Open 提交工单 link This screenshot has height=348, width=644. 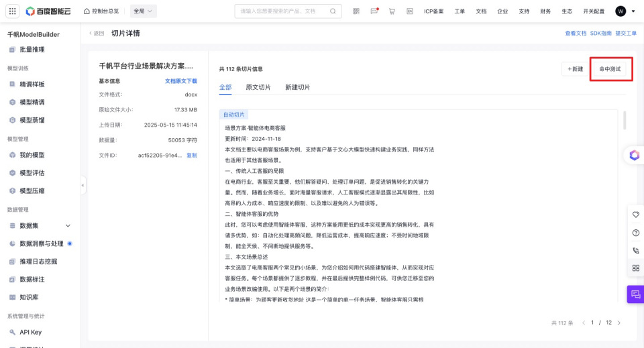click(x=626, y=34)
